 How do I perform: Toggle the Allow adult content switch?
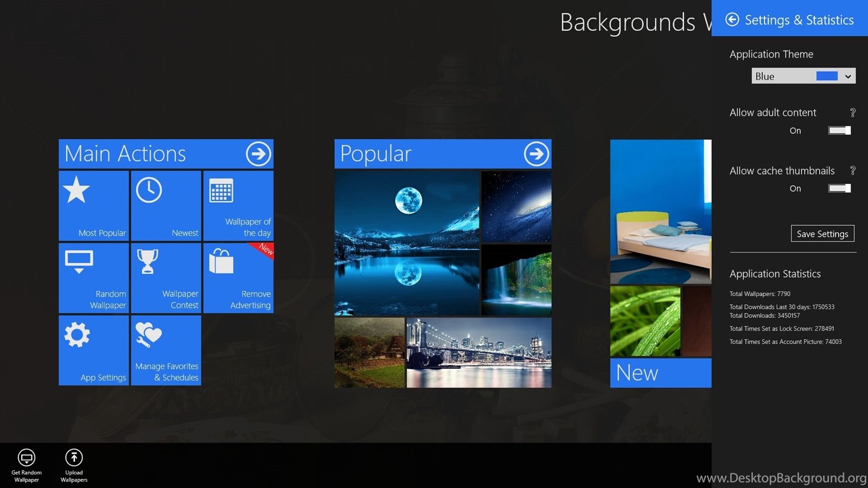click(x=839, y=131)
